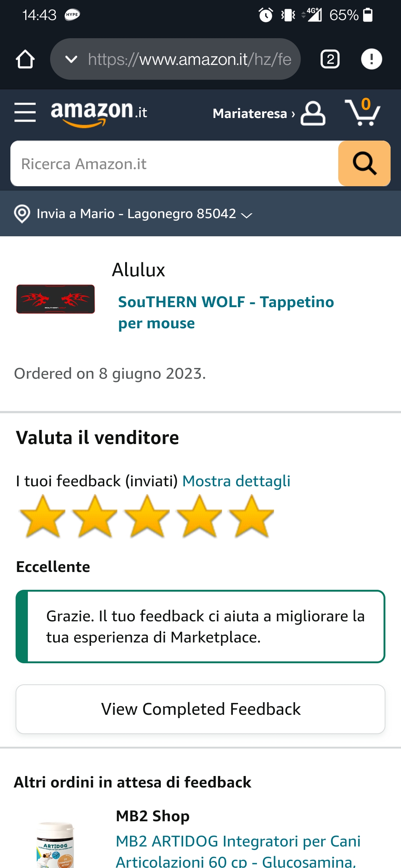Tap the orange search magnifier button

point(364,163)
